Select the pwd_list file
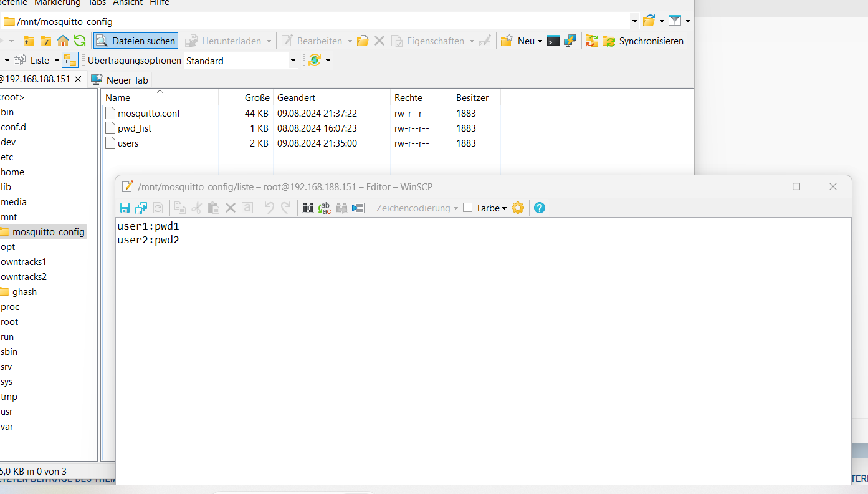This screenshot has width=868, height=494. point(128,128)
